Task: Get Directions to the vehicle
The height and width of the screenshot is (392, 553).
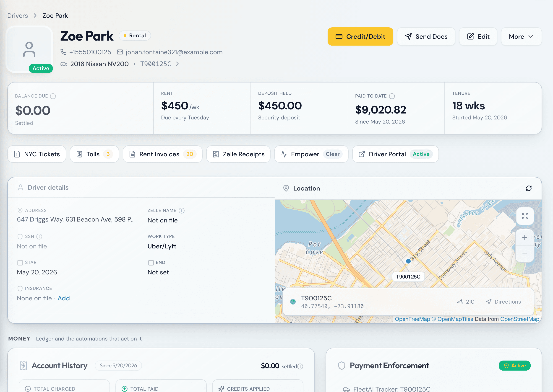Action: [x=503, y=302]
